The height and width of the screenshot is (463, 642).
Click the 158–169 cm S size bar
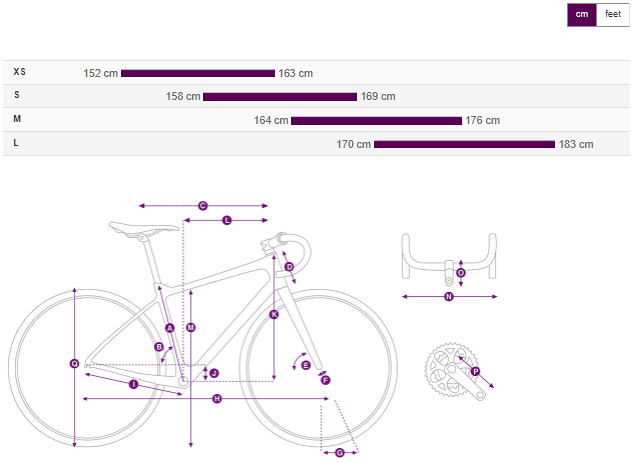coord(280,97)
